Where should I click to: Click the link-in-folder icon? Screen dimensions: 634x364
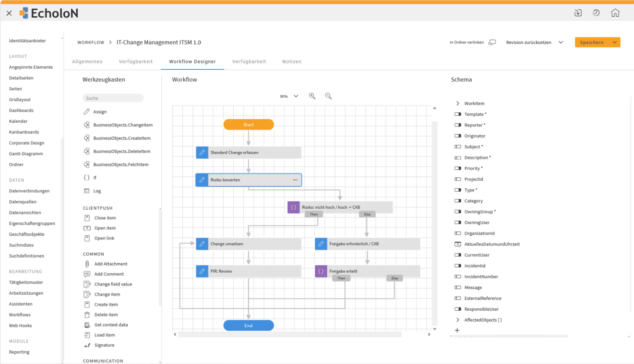click(x=492, y=42)
